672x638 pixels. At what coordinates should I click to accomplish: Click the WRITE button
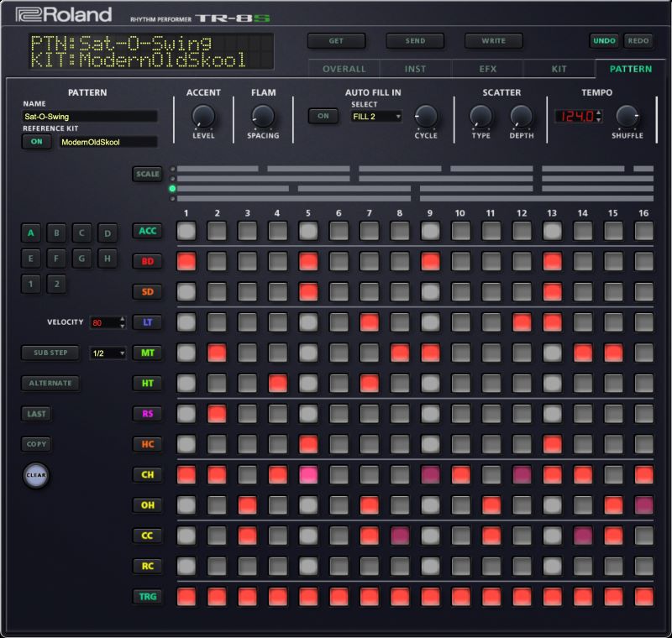[493, 40]
